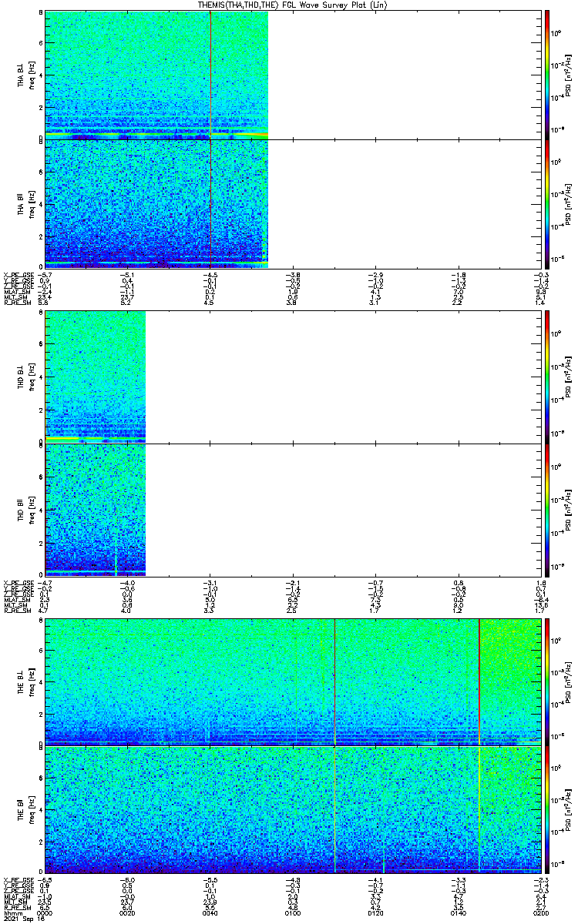The width and height of the screenshot is (578, 924).
Task: Click the X_RE_GSE row label under THA panels
Action: pyautogui.click(x=18, y=273)
